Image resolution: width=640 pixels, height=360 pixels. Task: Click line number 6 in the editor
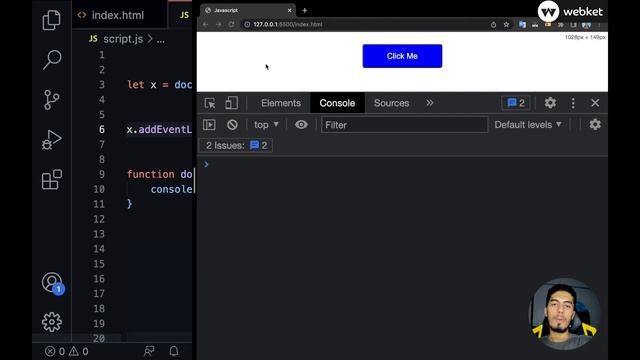pyautogui.click(x=102, y=129)
